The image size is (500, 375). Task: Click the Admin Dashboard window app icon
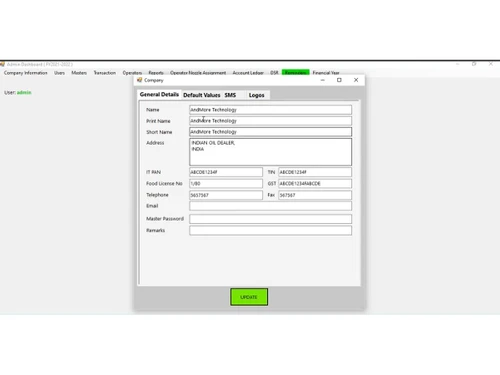click(2, 64)
